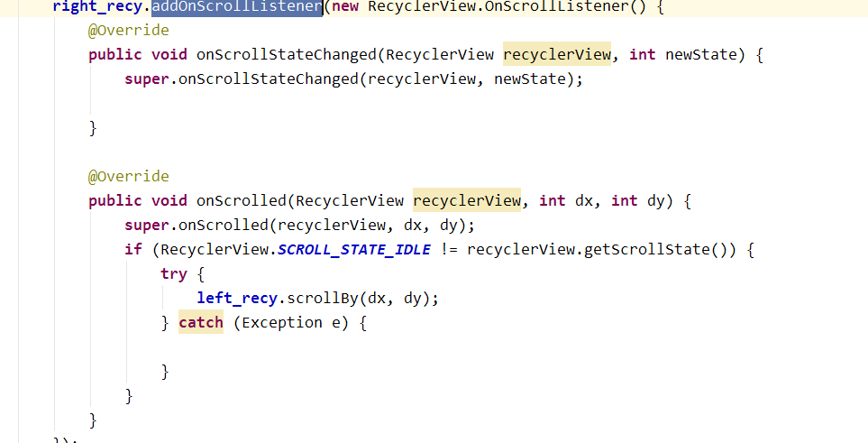Click the highlighted addOnScrollListener method name
This screenshot has width=868, height=443.
[237, 6]
